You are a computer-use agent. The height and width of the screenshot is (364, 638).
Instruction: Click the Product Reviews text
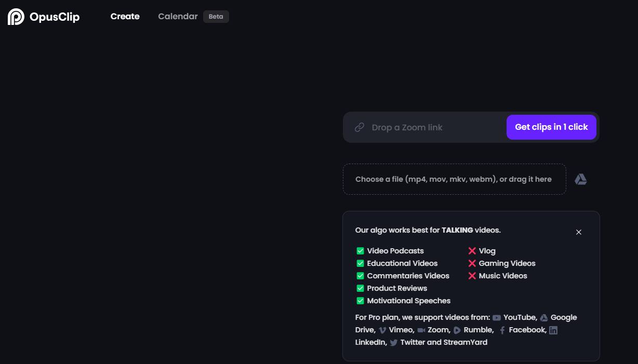[x=397, y=288]
